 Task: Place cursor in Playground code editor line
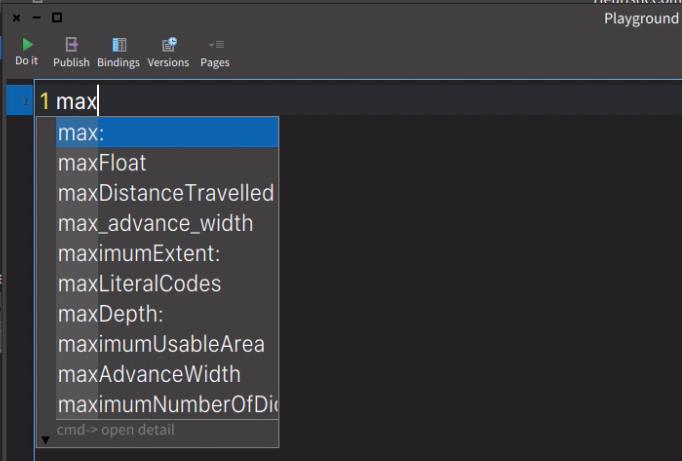pyautogui.click(x=357, y=101)
